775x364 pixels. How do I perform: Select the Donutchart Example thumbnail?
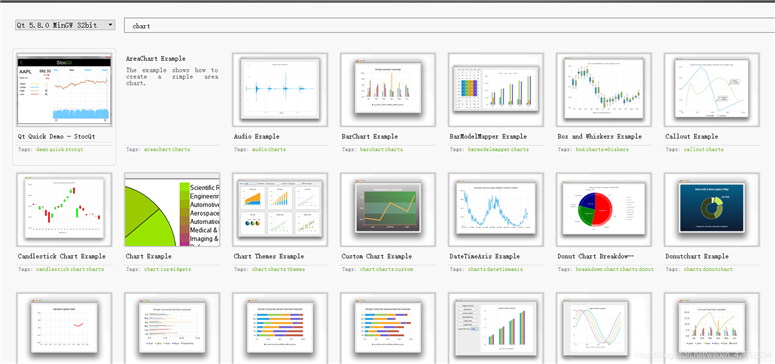[x=711, y=210]
